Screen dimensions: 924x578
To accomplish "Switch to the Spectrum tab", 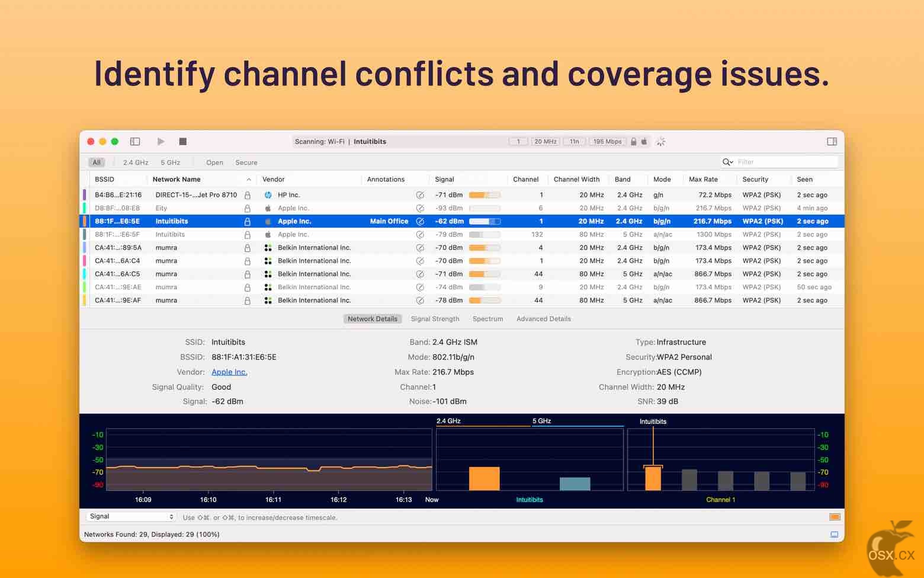I will 488,319.
